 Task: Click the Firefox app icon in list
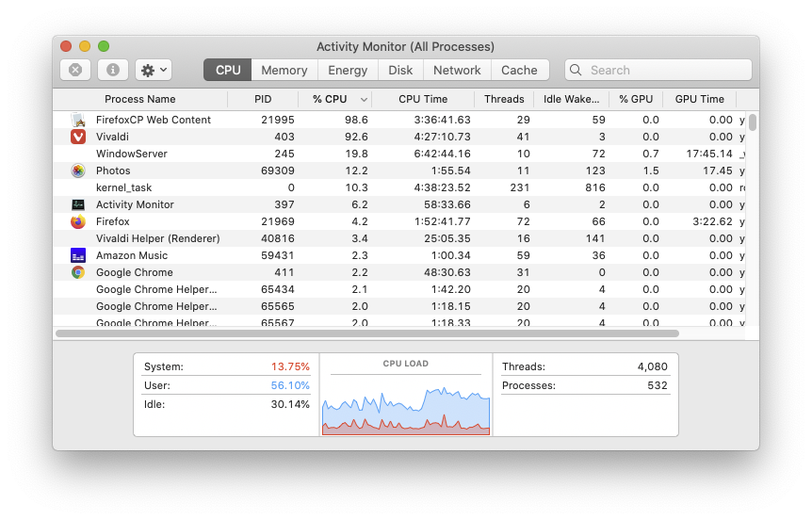pyautogui.click(x=78, y=221)
